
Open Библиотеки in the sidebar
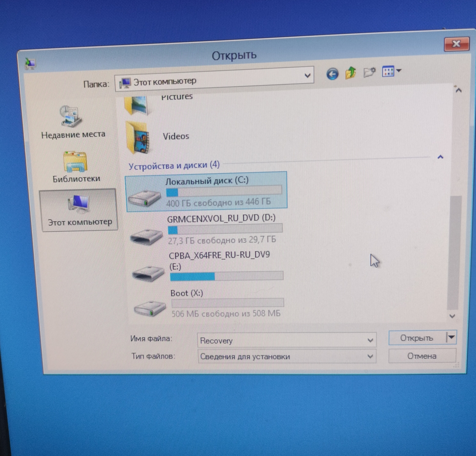tap(76, 167)
